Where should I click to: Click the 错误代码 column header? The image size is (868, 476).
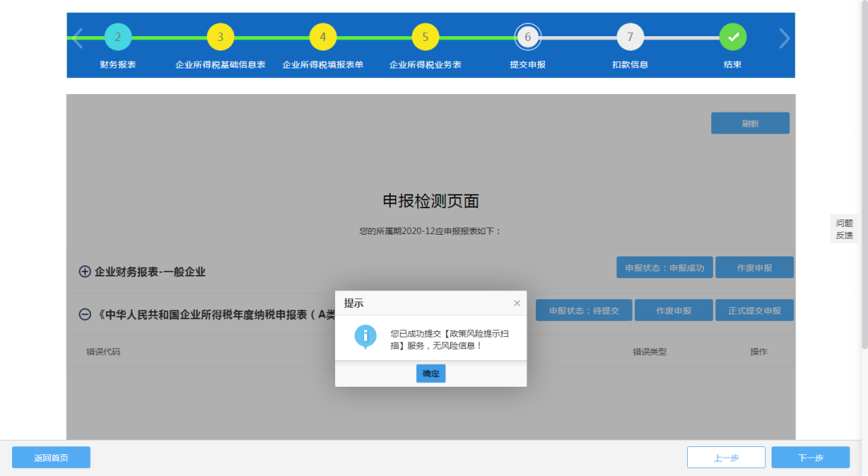[x=104, y=352]
